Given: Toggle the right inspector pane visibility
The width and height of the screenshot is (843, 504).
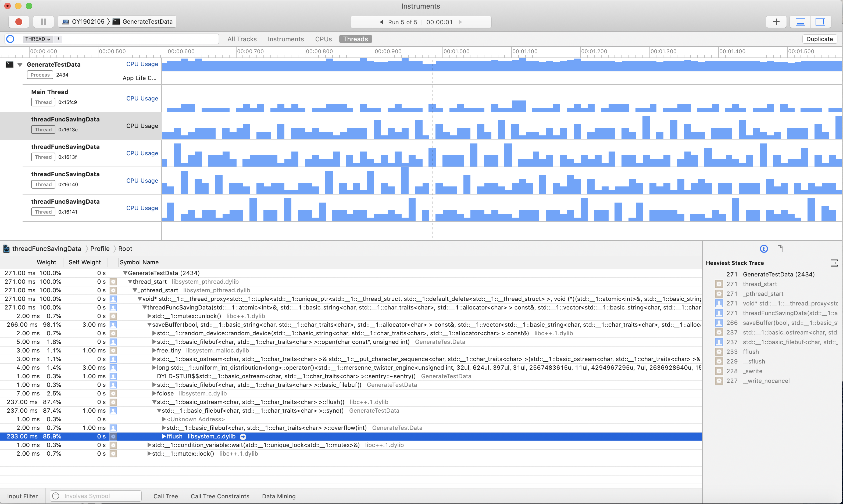Looking at the screenshot, I should pyautogui.click(x=820, y=22).
